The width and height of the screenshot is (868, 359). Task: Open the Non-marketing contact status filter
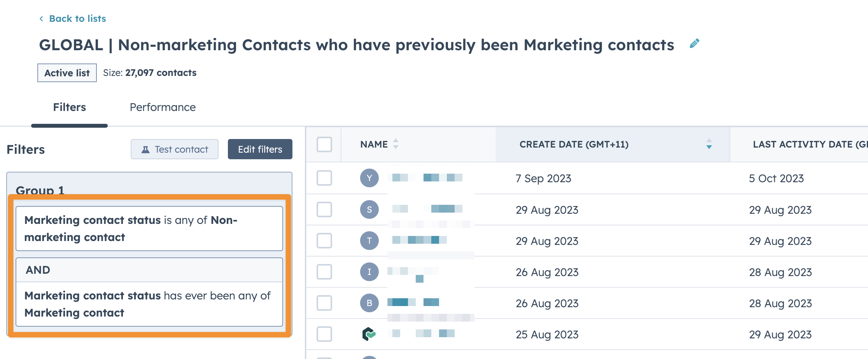[149, 229]
